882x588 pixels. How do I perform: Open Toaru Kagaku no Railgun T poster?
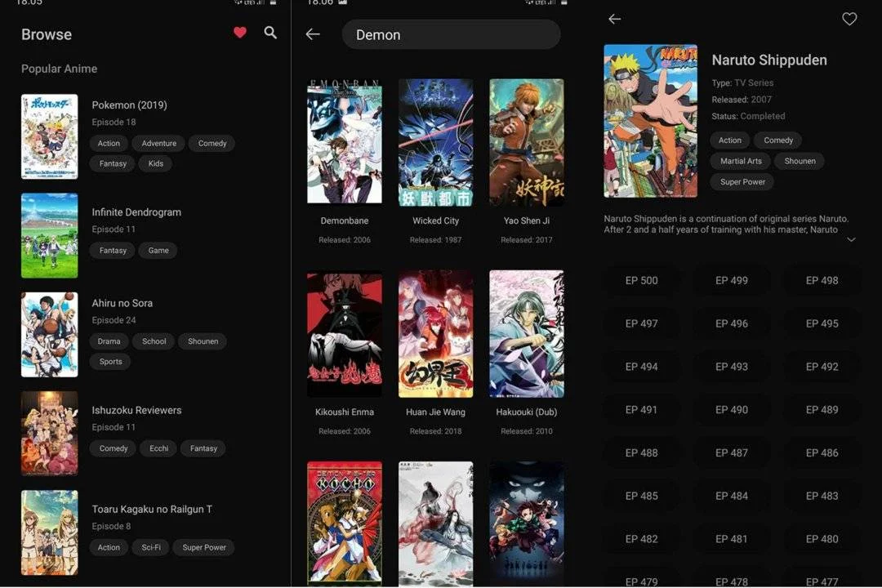(x=50, y=532)
